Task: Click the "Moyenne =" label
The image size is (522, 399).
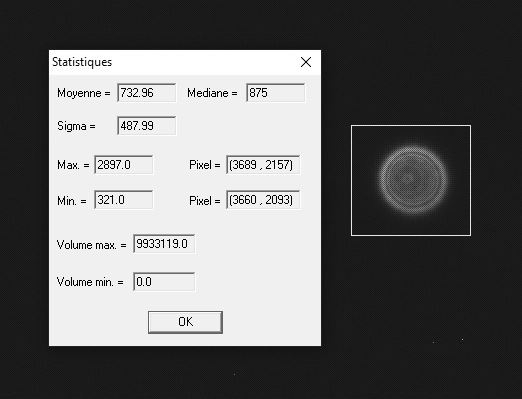Action: [x=84, y=93]
